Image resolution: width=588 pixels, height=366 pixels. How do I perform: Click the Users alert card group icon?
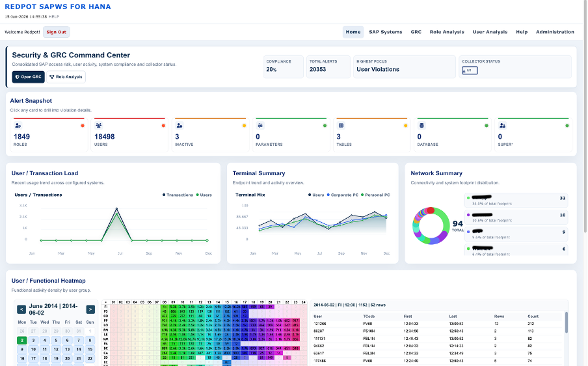click(99, 126)
